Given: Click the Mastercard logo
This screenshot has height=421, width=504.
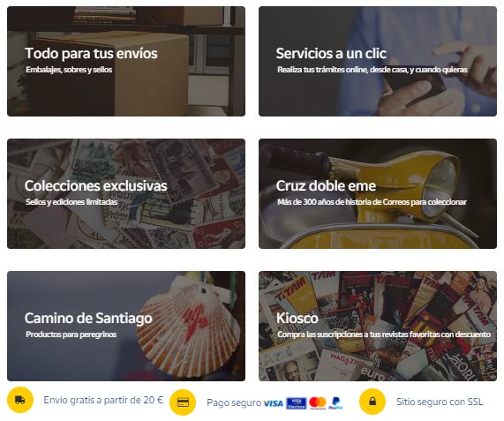Looking at the screenshot, I should [x=318, y=403].
